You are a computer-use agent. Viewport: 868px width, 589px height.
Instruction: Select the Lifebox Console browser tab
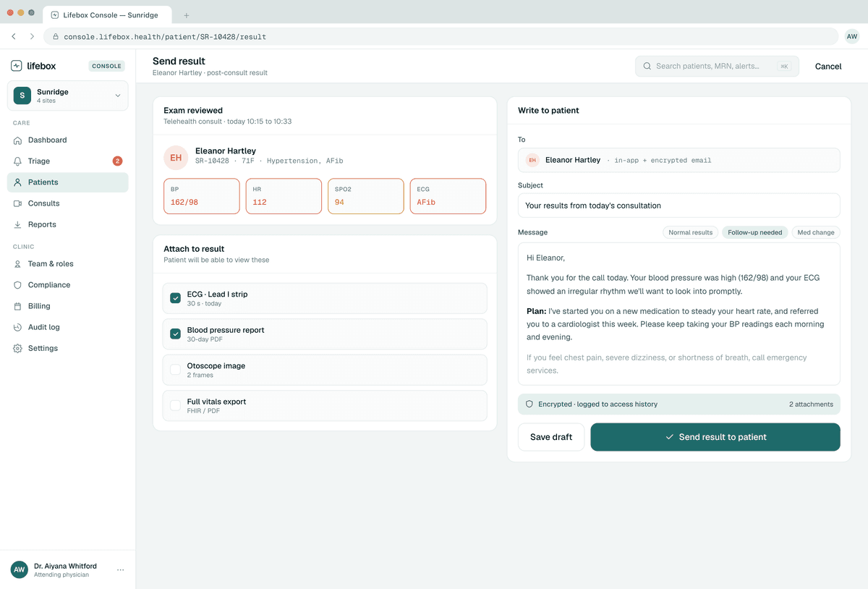[x=107, y=15]
